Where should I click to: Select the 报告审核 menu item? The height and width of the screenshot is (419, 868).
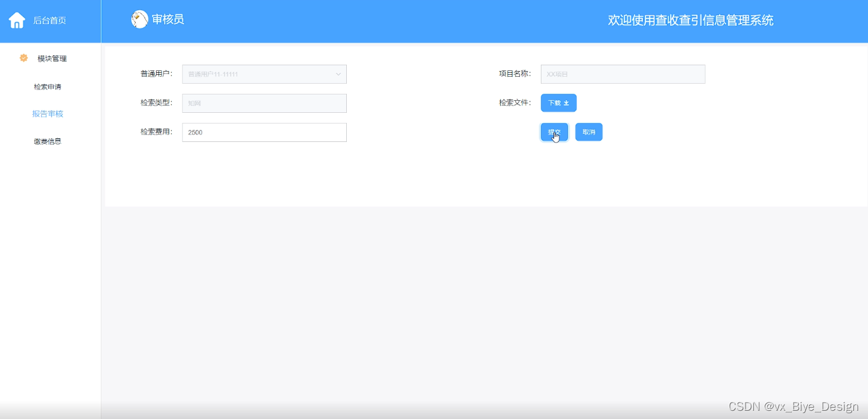pos(48,114)
